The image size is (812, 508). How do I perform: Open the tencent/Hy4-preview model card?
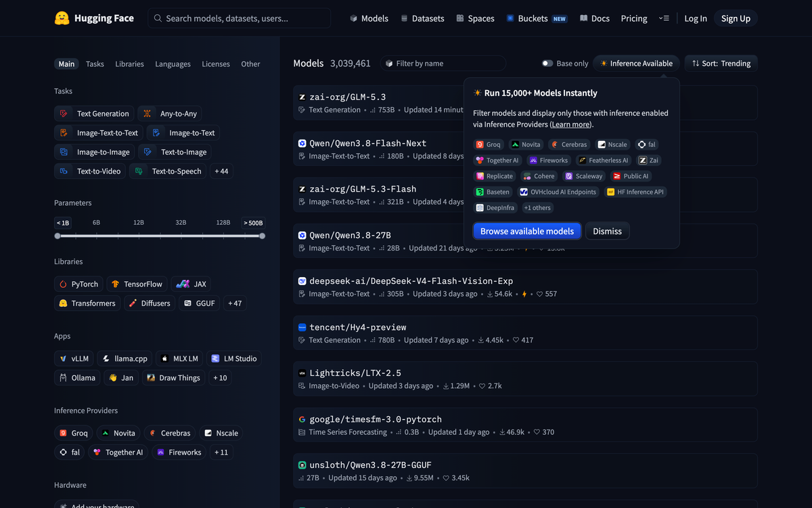[x=525, y=333]
